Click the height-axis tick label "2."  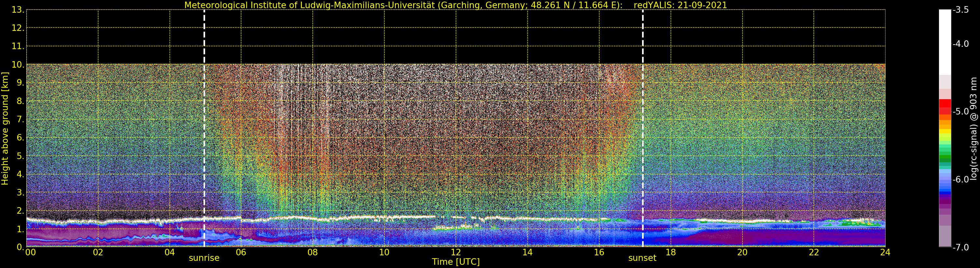click(x=20, y=211)
